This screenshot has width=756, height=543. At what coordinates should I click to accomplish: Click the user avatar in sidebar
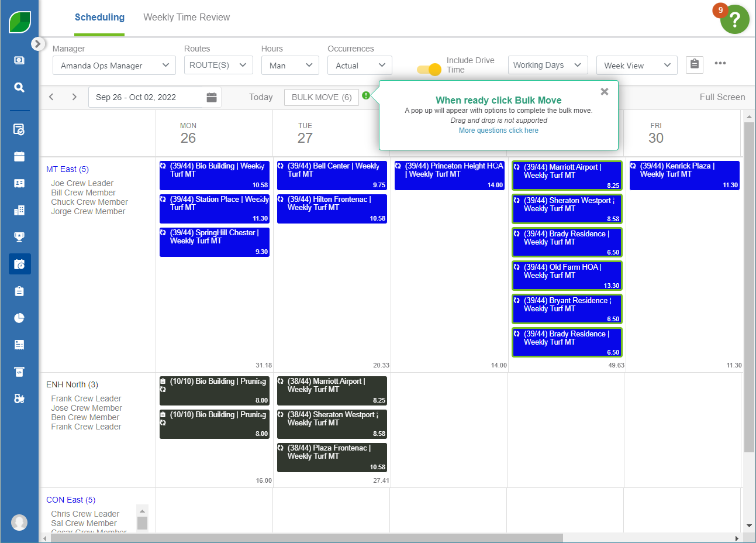pyautogui.click(x=19, y=522)
